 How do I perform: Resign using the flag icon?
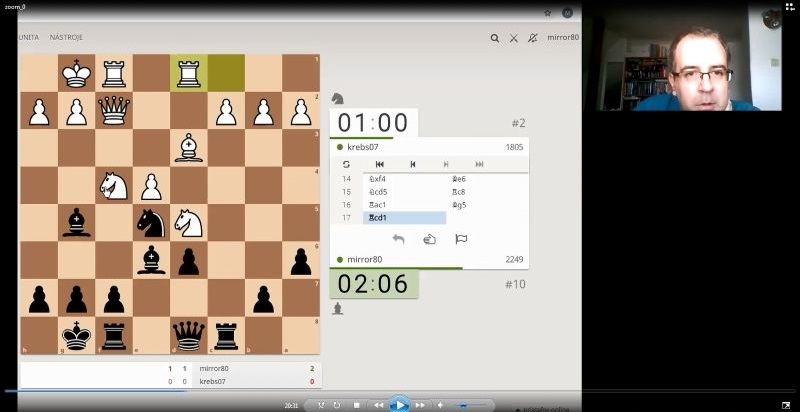point(461,239)
